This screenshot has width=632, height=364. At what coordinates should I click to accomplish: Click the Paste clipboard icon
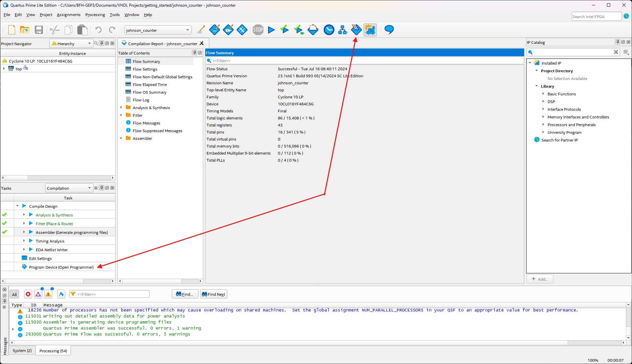pyautogui.click(x=82, y=30)
